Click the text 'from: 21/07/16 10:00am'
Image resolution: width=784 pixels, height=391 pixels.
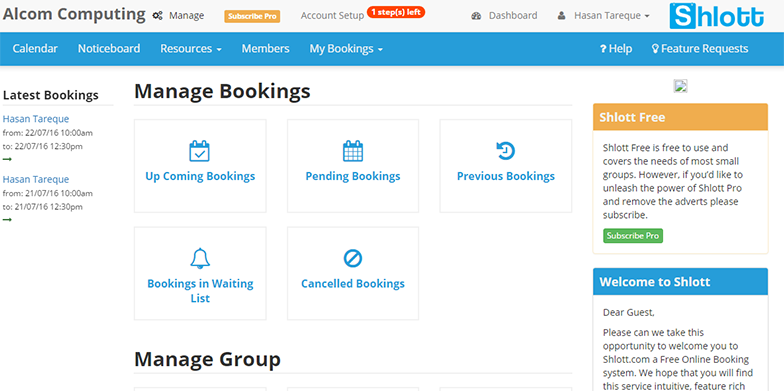[x=48, y=194]
